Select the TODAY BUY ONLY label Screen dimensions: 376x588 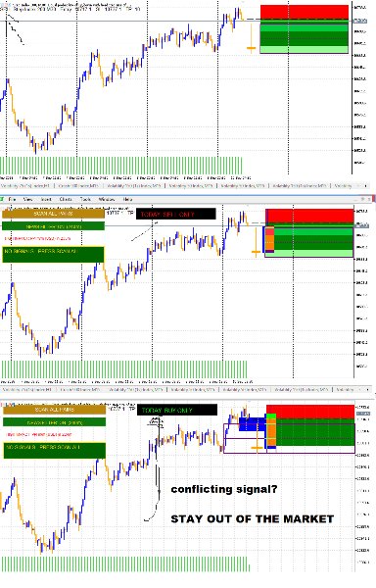click(x=177, y=411)
